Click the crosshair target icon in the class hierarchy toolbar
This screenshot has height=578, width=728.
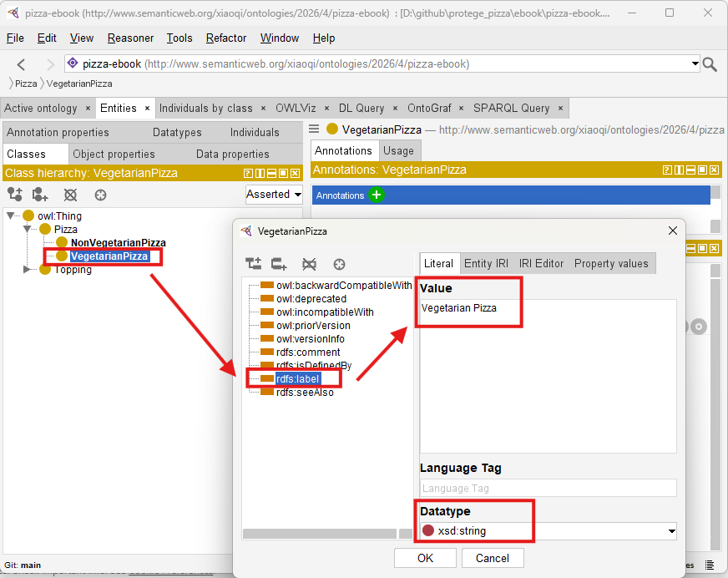click(100, 195)
